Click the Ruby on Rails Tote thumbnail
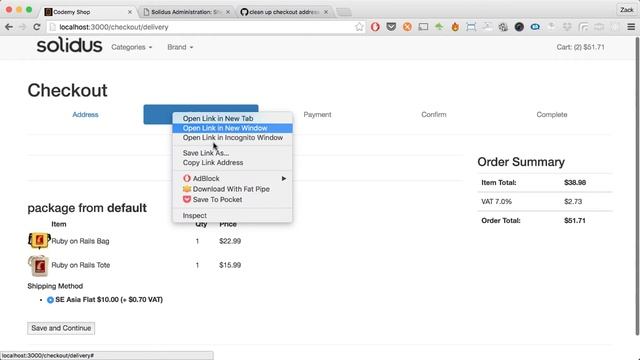Image resolution: width=640 pixels, height=360 pixels. (x=38, y=266)
